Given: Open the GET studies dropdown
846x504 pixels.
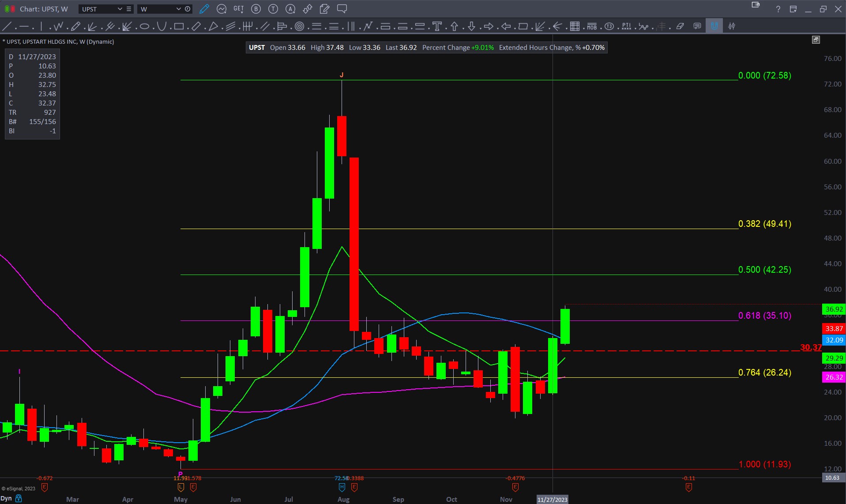Looking at the screenshot, I should pos(238,9).
